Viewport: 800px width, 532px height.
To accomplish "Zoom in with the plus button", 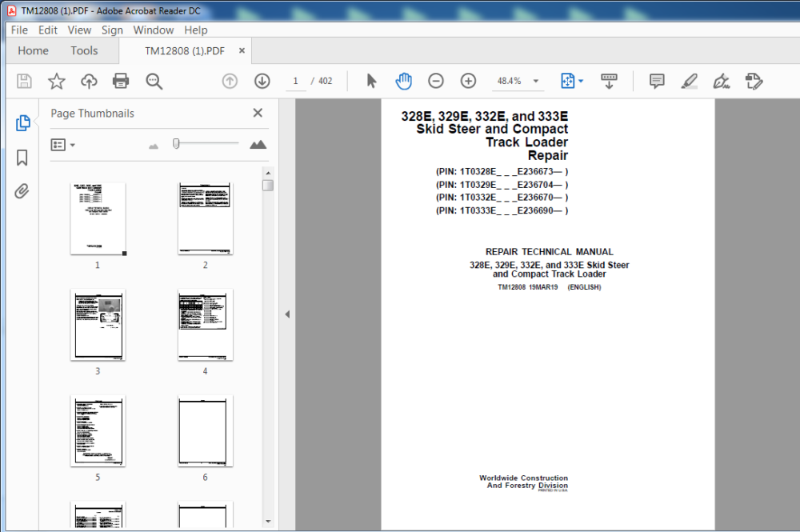I will point(468,81).
